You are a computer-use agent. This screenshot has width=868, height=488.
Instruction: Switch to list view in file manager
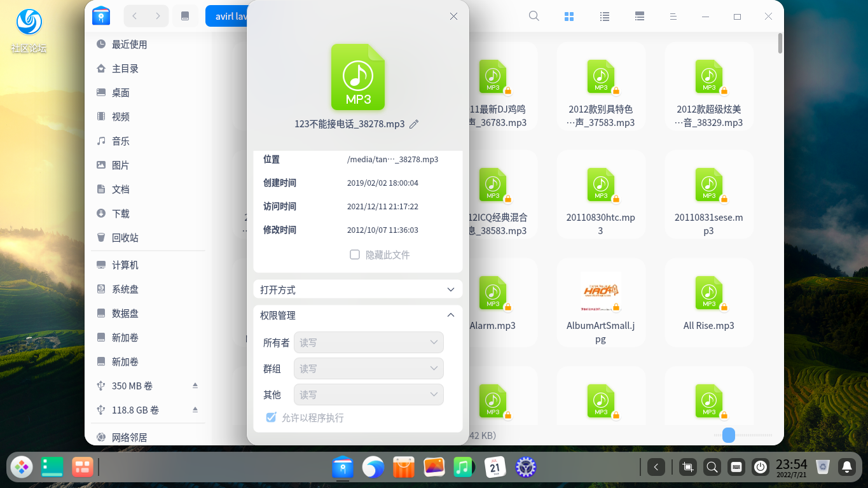604,16
